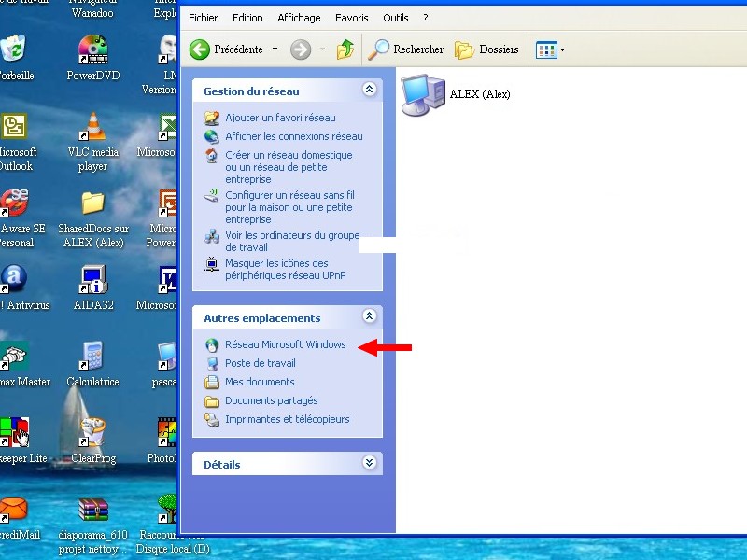Open the view mode (Affichage) dropdown button
Viewport: 747px width, 560px height.
(551, 49)
